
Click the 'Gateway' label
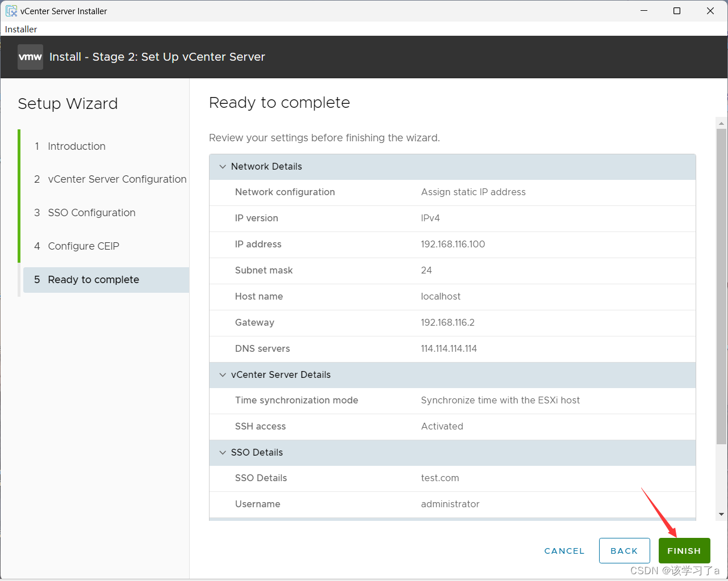point(254,323)
